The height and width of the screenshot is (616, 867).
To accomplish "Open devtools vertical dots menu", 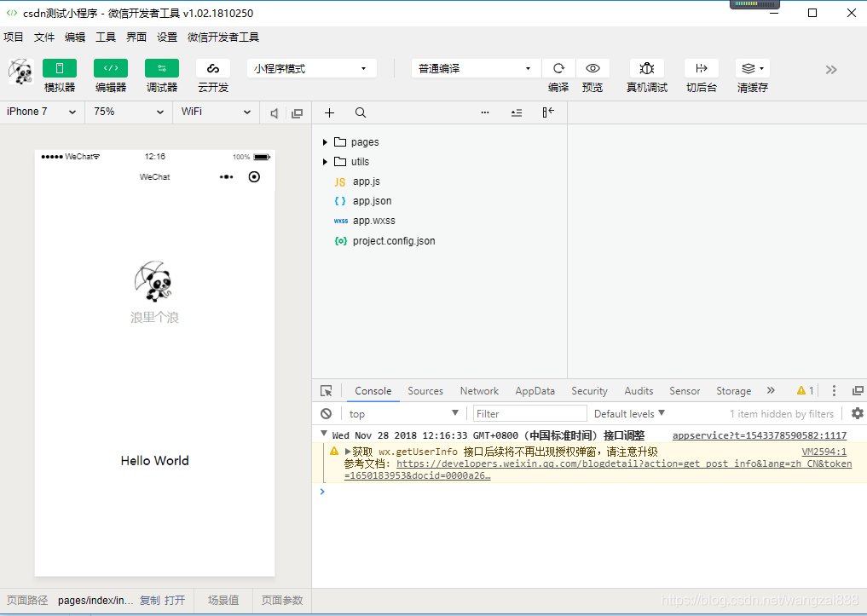I will point(834,390).
